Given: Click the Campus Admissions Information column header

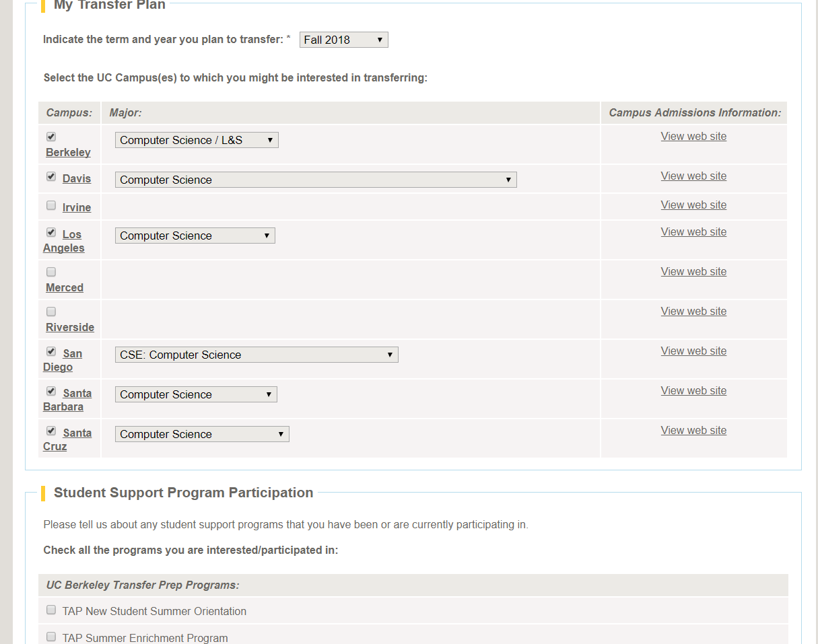Looking at the screenshot, I should [695, 112].
